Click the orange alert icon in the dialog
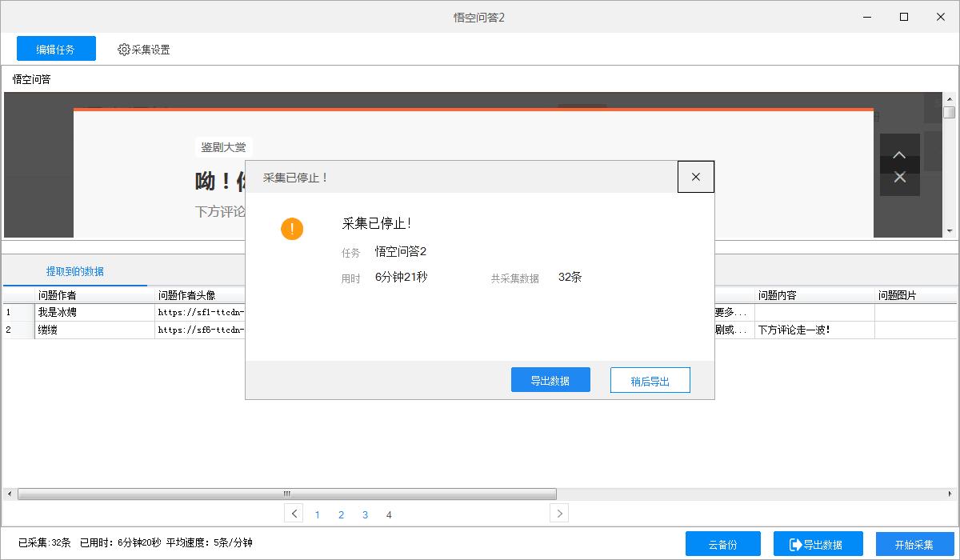This screenshot has width=960, height=560. tap(293, 229)
